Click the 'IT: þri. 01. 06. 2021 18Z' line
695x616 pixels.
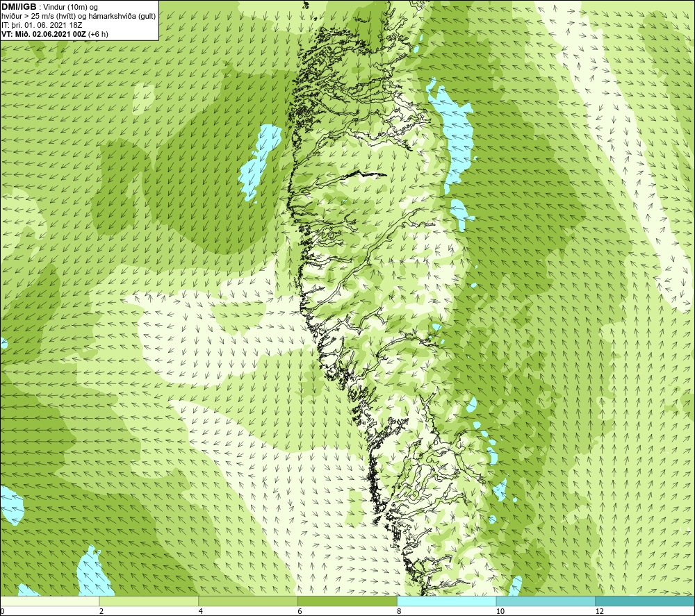[42, 25]
